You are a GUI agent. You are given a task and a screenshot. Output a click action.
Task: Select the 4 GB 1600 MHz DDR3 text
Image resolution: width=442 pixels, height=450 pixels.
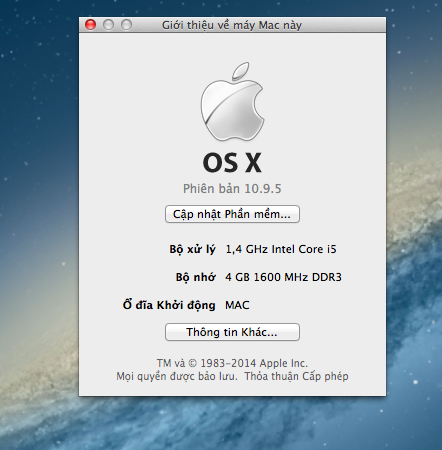[283, 277]
